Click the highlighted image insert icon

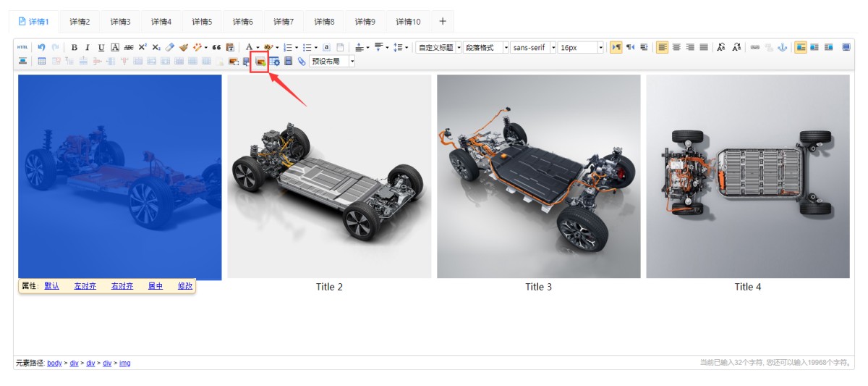point(260,62)
